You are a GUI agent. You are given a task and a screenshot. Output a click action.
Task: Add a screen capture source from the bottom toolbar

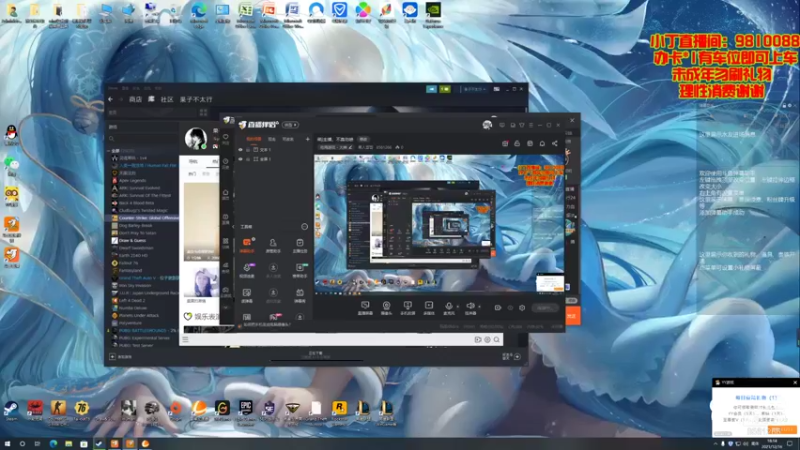click(x=365, y=307)
